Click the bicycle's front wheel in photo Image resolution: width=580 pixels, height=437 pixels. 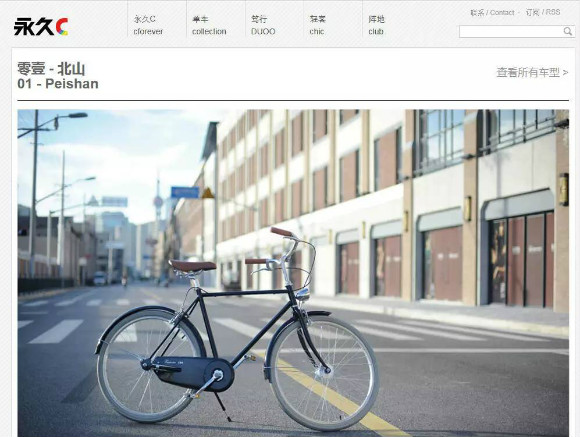pyautogui.click(x=323, y=371)
